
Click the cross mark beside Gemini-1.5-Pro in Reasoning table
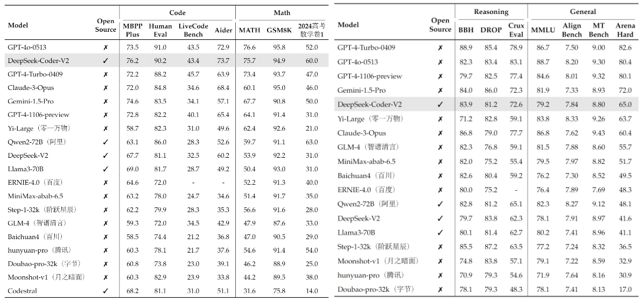click(x=440, y=90)
